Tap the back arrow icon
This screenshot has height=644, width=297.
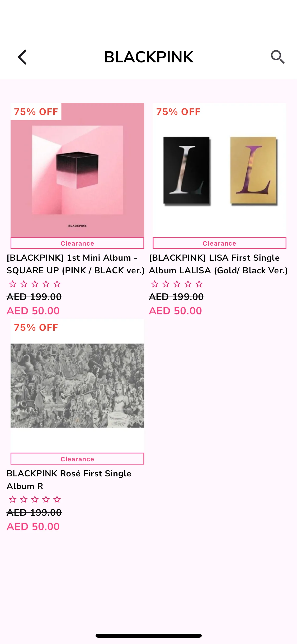(x=22, y=57)
